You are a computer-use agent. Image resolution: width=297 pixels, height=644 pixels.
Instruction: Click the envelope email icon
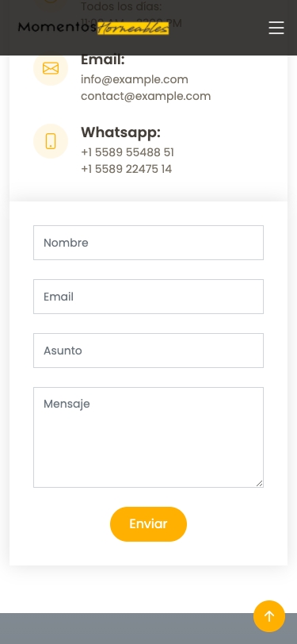[x=51, y=68]
